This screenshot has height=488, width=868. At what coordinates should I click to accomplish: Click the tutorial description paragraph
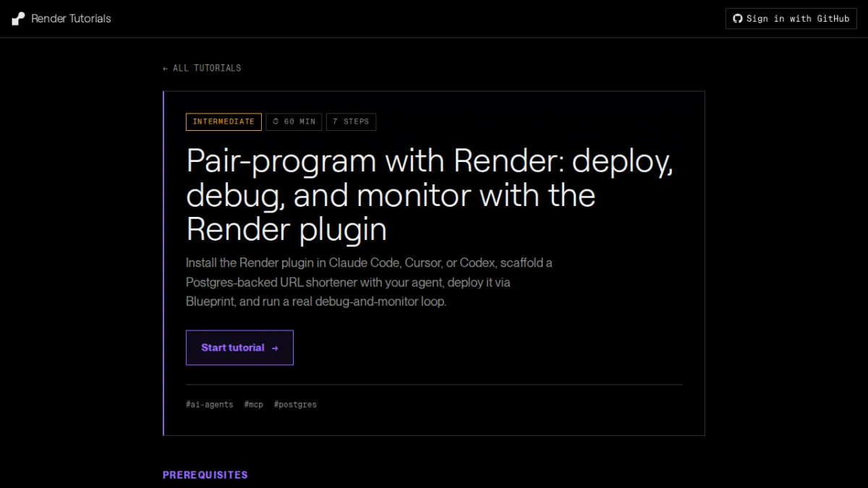click(369, 282)
